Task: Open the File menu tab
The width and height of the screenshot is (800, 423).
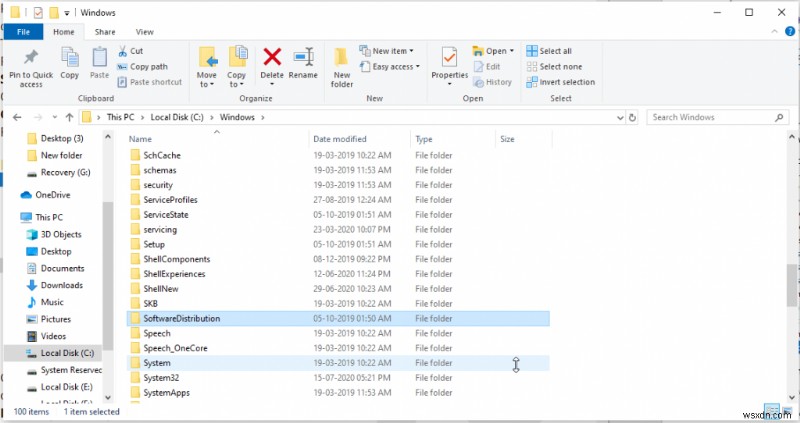Action: click(x=23, y=32)
